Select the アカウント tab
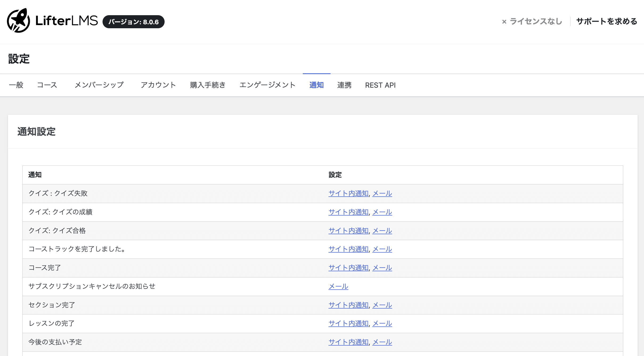 [x=158, y=85]
